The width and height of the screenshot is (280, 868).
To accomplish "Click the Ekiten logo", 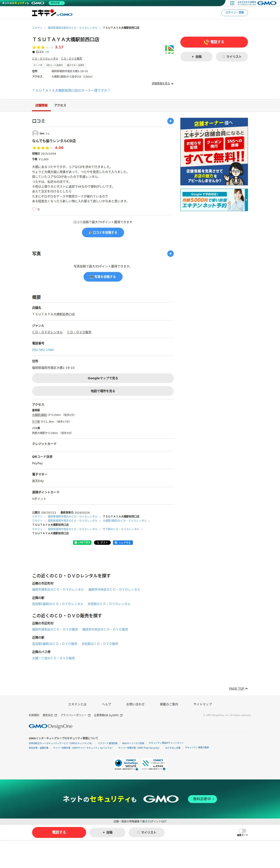I will pyautogui.click(x=52, y=13).
